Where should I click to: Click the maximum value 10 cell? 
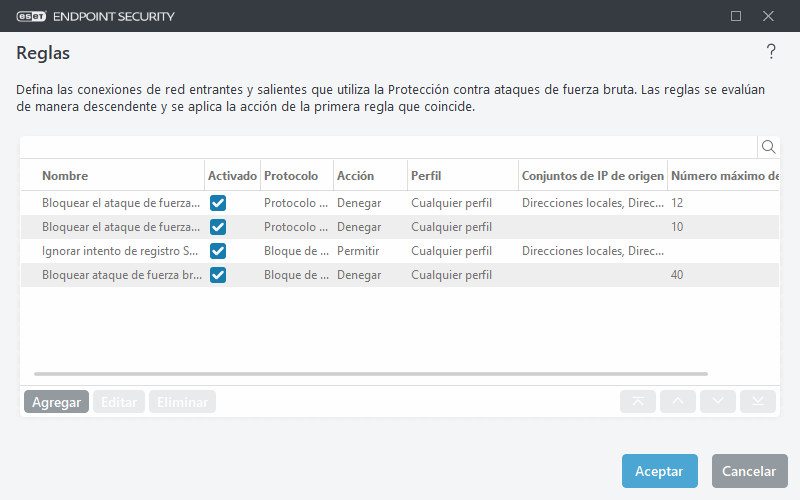pos(677,227)
